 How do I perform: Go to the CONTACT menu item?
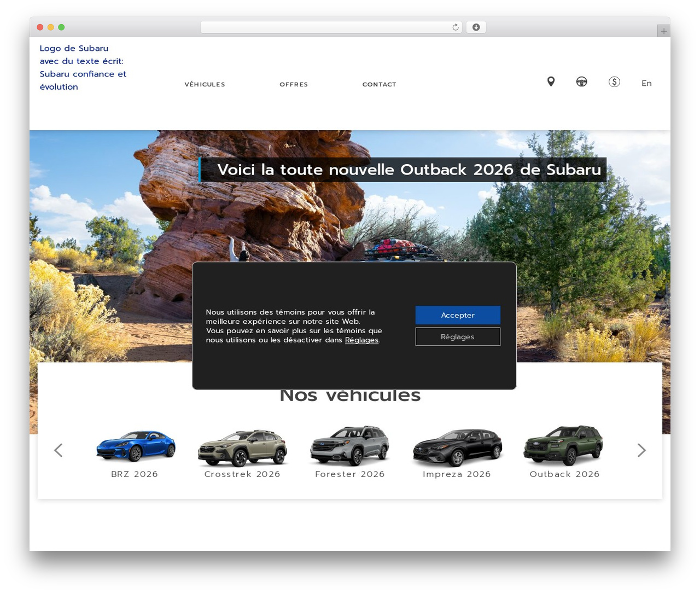(x=379, y=84)
